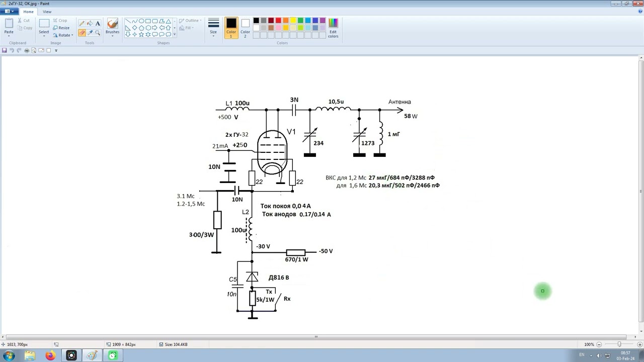Open the Paint file menu button
This screenshot has width=644, height=362.
pyautogui.click(x=9, y=11)
